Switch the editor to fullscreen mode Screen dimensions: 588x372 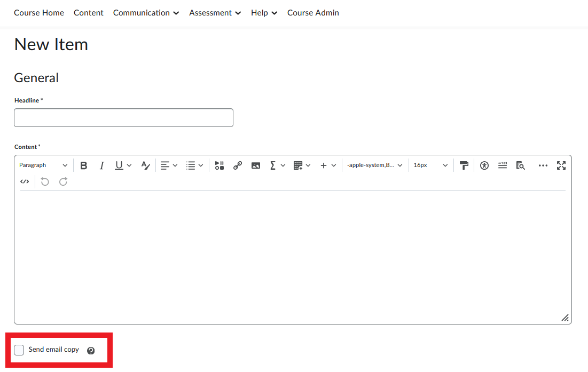click(561, 165)
